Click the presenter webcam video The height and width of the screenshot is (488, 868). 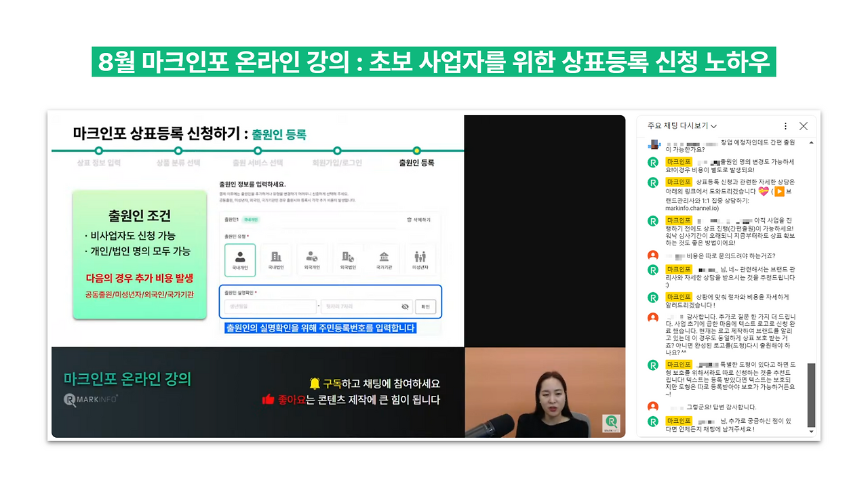(x=545, y=392)
